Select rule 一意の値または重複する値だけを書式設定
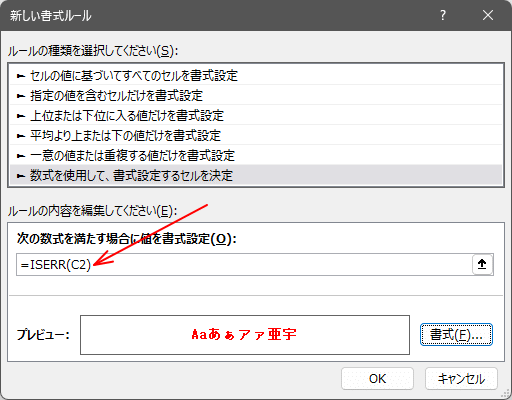Image resolution: width=512 pixels, height=400 pixels. [x=256, y=156]
